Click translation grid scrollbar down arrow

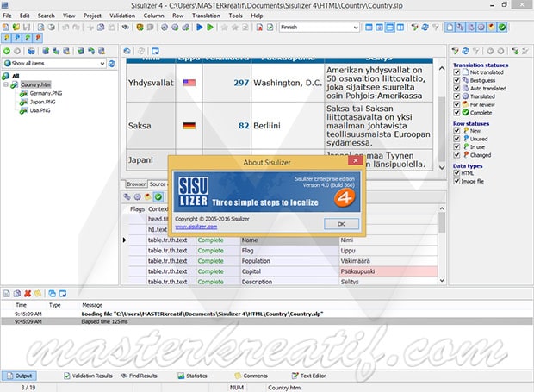pyautogui.click(x=442, y=281)
